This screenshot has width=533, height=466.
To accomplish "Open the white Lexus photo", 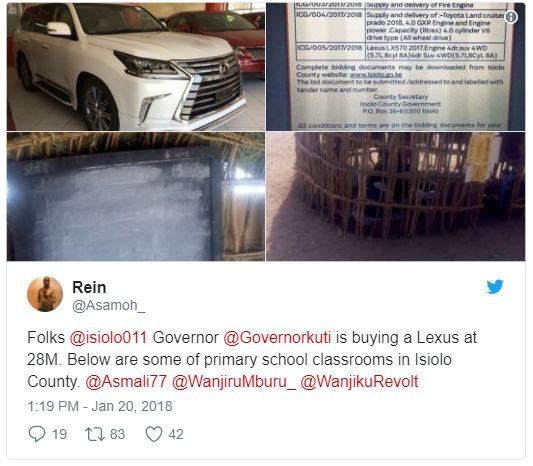I will (136, 67).
